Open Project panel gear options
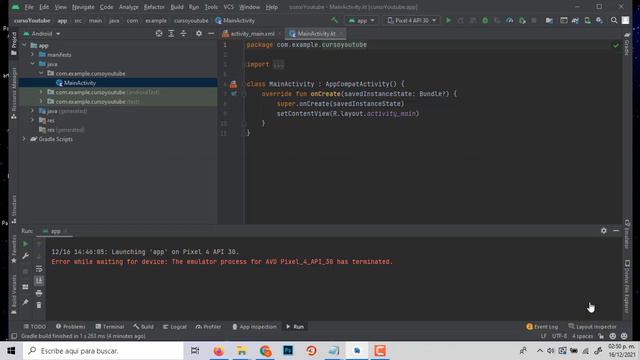Viewport: 640px width, 360px height. (x=198, y=33)
